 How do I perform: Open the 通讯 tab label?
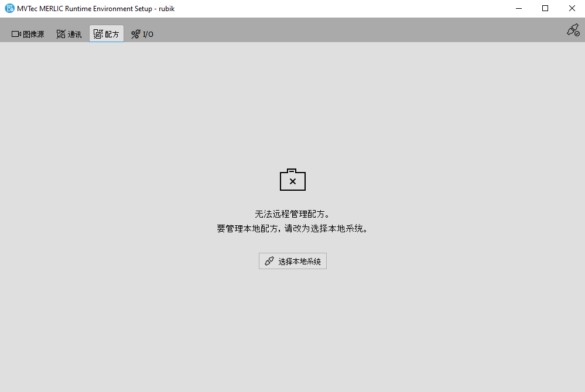[x=74, y=35]
